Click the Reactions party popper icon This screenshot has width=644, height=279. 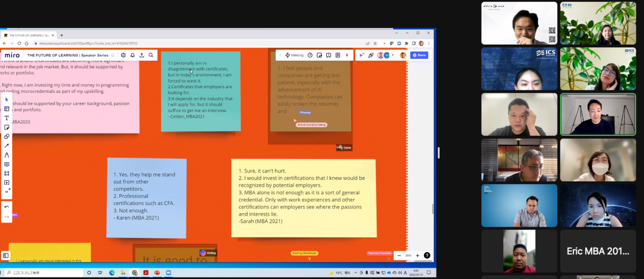pyautogui.click(x=371, y=55)
